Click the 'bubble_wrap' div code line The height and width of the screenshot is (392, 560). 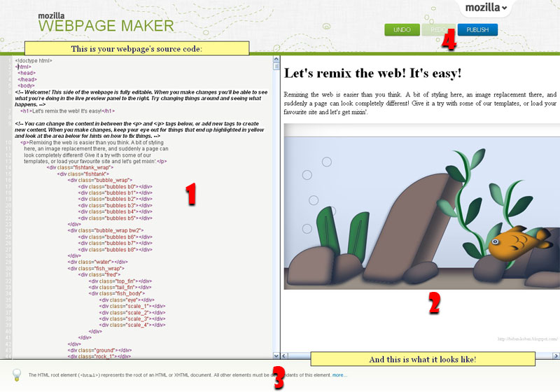tap(100, 181)
